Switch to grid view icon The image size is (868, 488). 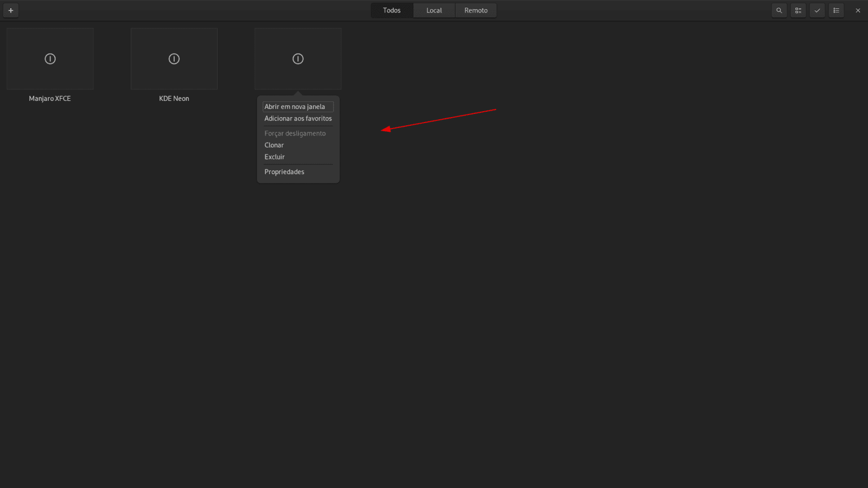(x=798, y=10)
